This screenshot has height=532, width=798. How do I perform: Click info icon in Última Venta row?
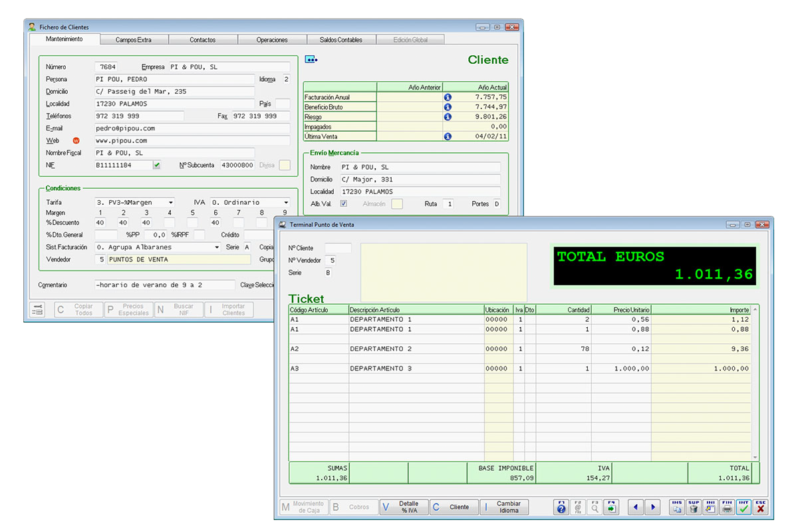[x=448, y=136]
